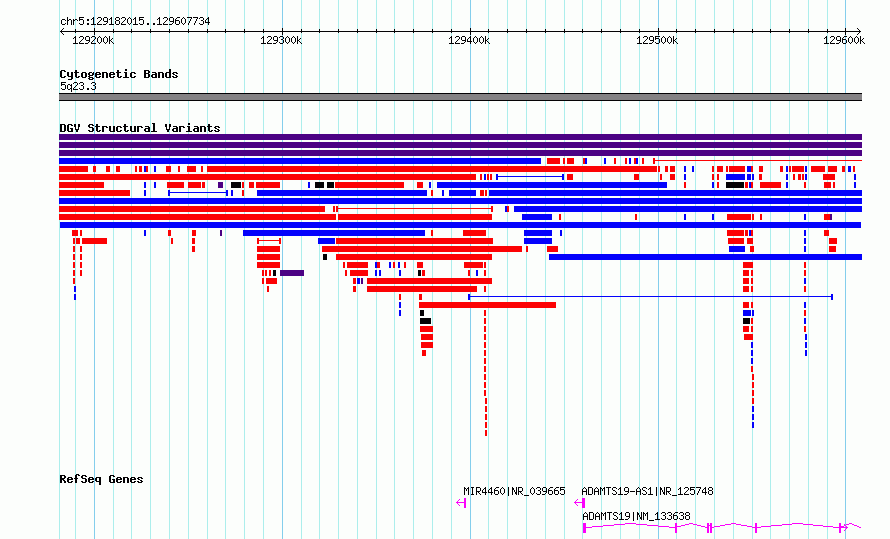Click the 129400k ruler label
This screenshot has height=539, width=890.
click(x=469, y=40)
